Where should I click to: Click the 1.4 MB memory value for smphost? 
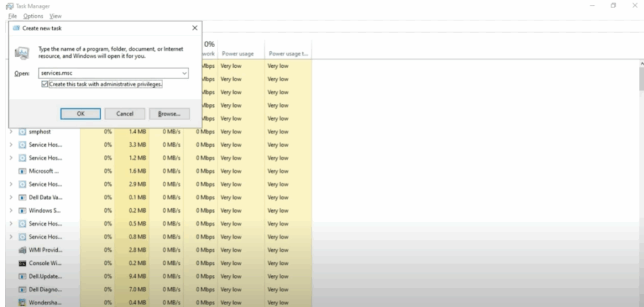click(137, 132)
